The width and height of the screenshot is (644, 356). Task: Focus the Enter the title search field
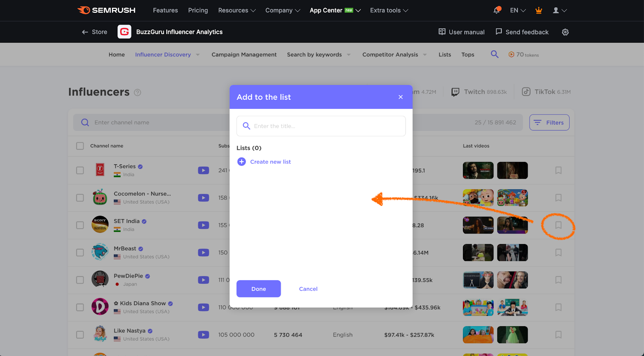click(321, 126)
